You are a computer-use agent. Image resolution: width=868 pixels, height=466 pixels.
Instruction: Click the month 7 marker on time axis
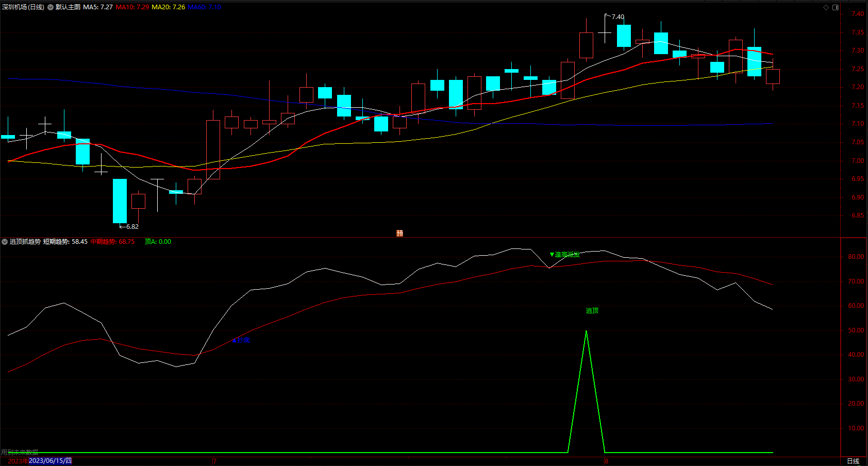[x=214, y=461]
